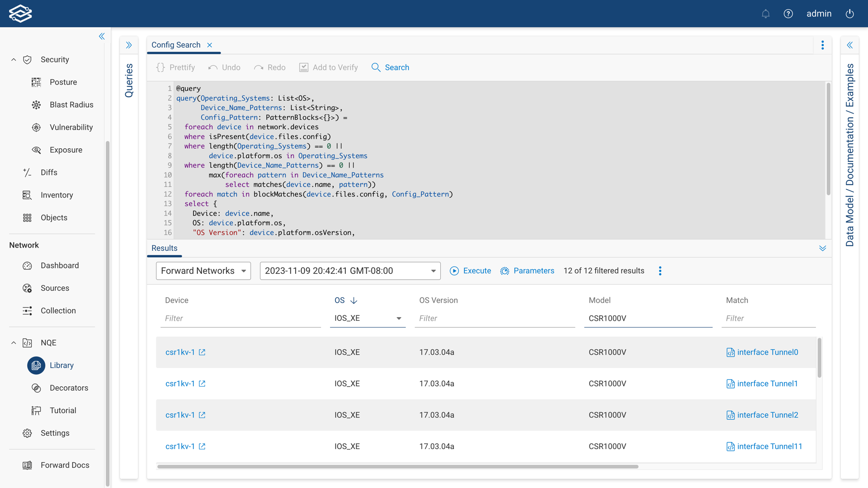This screenshot has height=488, width=868.
Task: Open the Inventory panel icon
Action: tap(27, 195)
